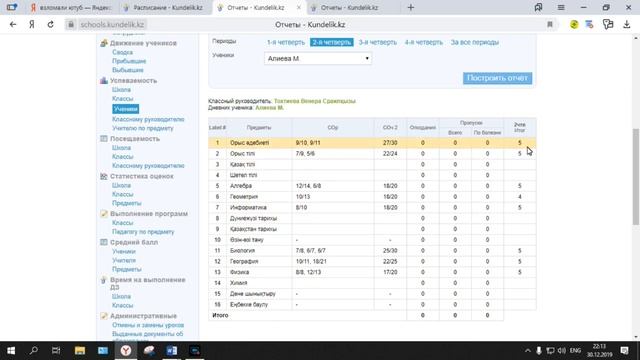Click the Статистика оценок section icon

coord(104,176)
